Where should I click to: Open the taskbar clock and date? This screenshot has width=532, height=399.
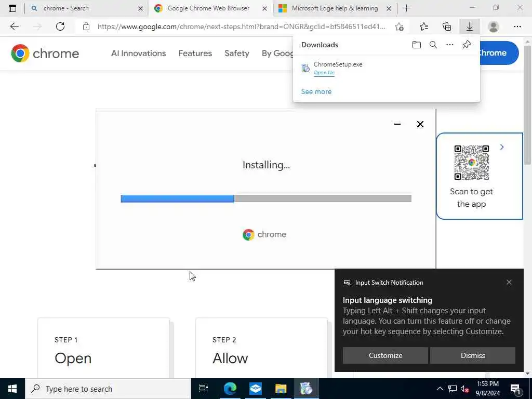[x=487, y=389]
